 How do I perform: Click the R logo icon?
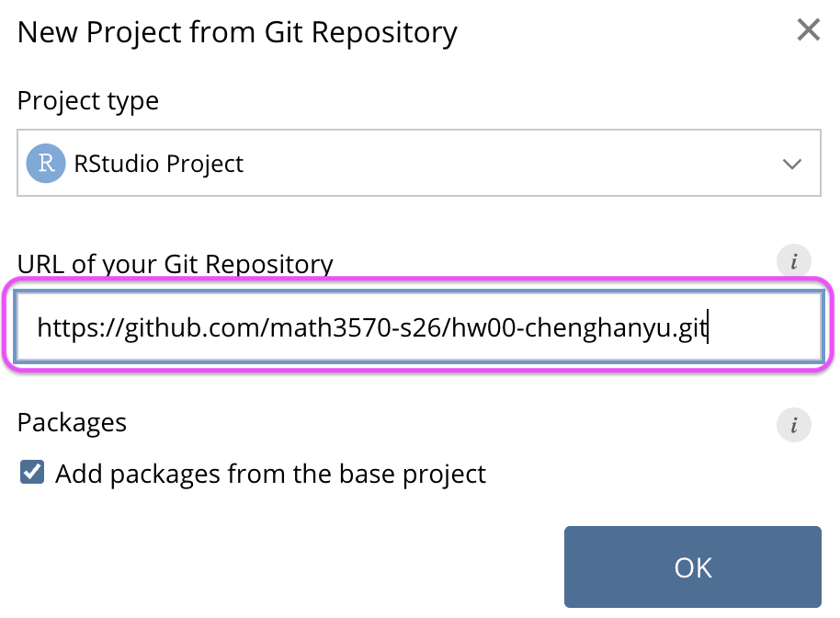(x=46, y=164)
